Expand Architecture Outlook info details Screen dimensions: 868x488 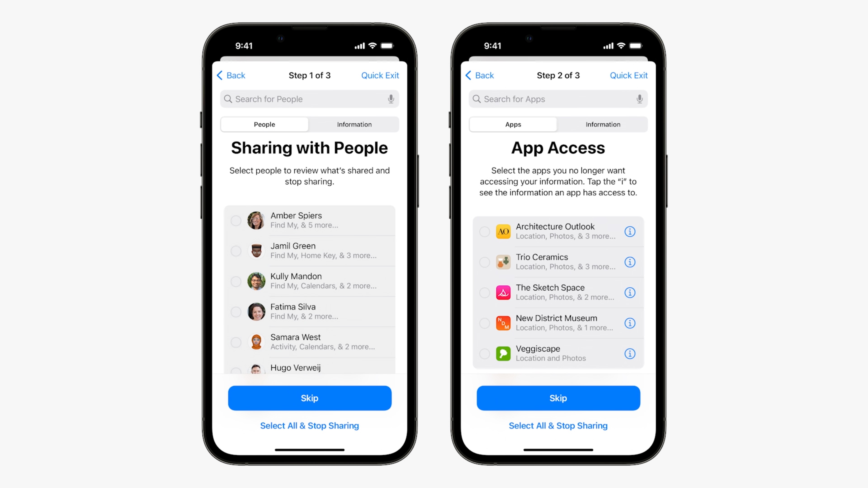[x=630, y=231]
